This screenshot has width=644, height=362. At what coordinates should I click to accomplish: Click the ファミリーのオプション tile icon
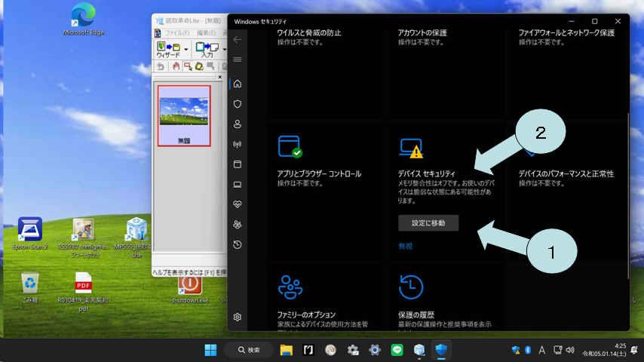(290, 287)
